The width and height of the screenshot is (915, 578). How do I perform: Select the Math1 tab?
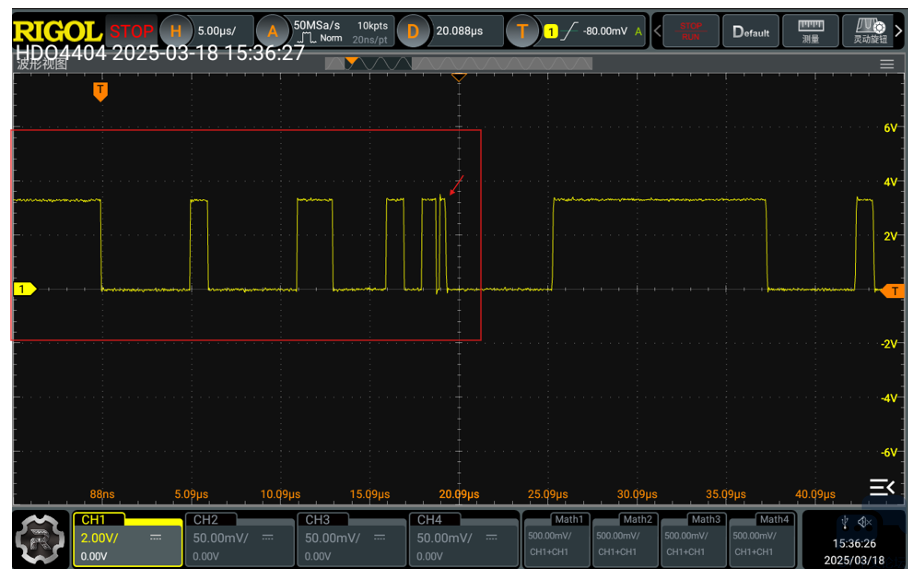pyautogui.click(x=557, y=540)
